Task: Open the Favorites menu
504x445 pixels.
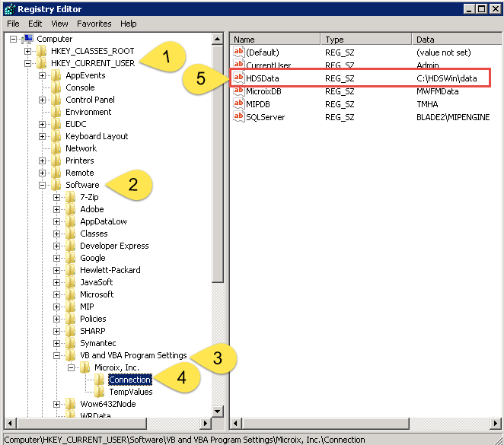Action: point(94,24)
